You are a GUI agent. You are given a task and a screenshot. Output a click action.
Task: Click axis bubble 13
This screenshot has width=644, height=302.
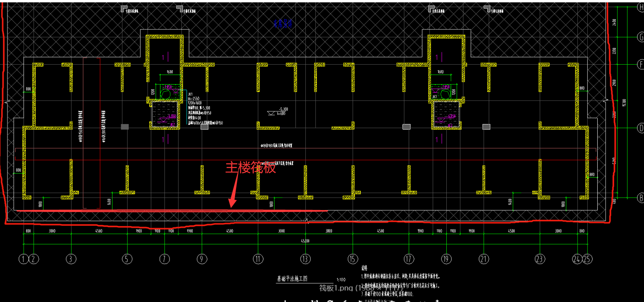[x=305, y=259]
